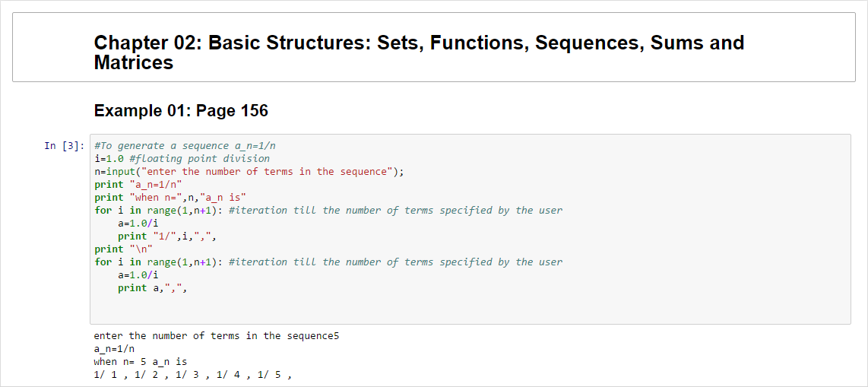This screenshot has height=387, width=868.
Task: Click the second "for i in range" loop line
Action: (x=328, y=262)
